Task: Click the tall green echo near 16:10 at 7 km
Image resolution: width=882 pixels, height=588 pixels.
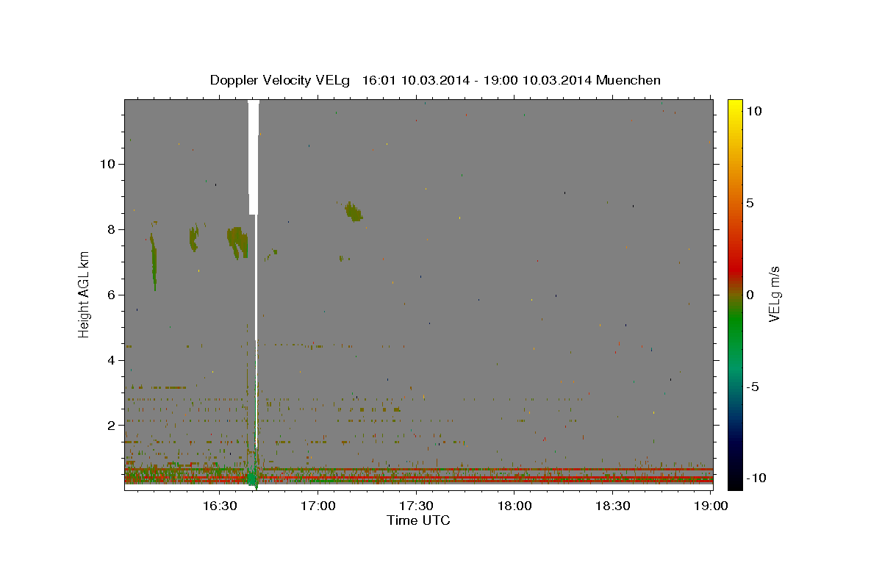Action: pyautogui.click(x=154, y=261)
